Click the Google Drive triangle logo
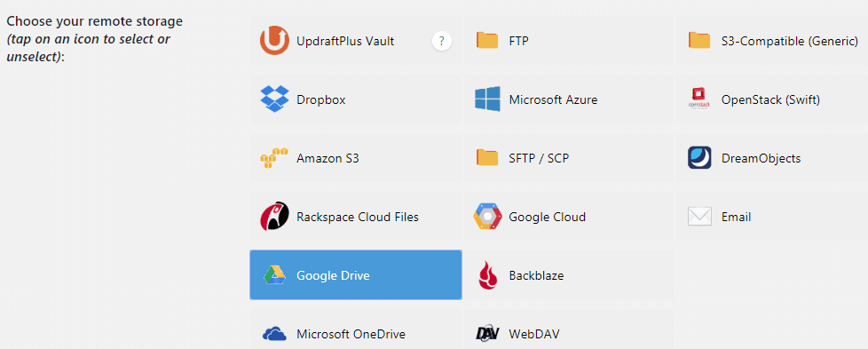868x349 pixels. pos(274,275)
